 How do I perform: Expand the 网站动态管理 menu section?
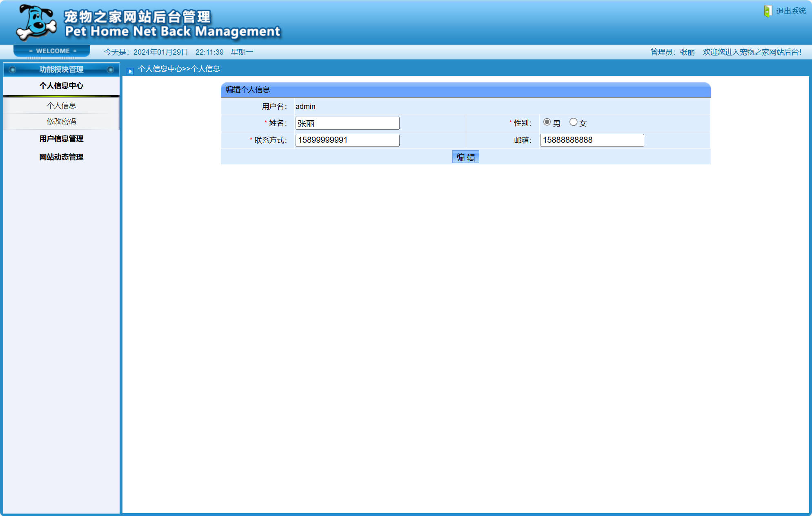(x=61, y=157)
